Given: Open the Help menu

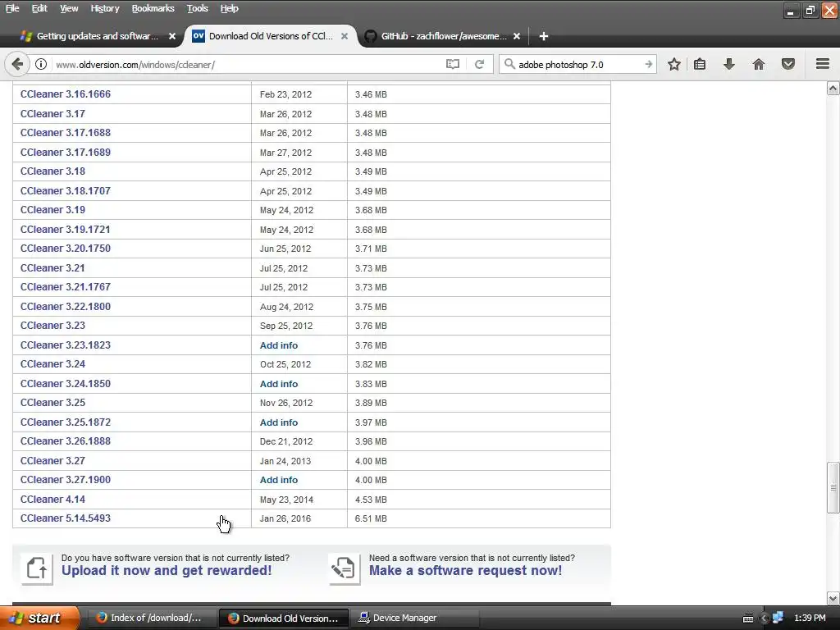Looking at the screenshot, I should point(230,8).
